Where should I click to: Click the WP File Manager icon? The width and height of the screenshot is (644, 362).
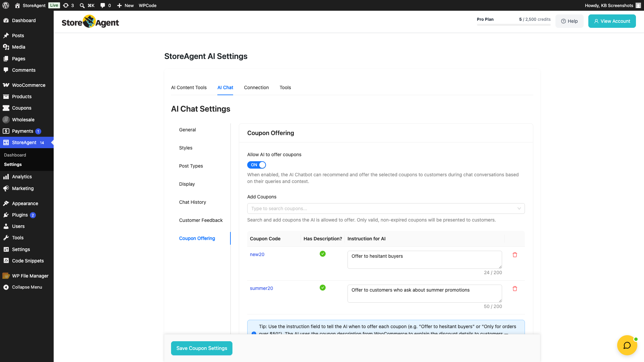6,276
